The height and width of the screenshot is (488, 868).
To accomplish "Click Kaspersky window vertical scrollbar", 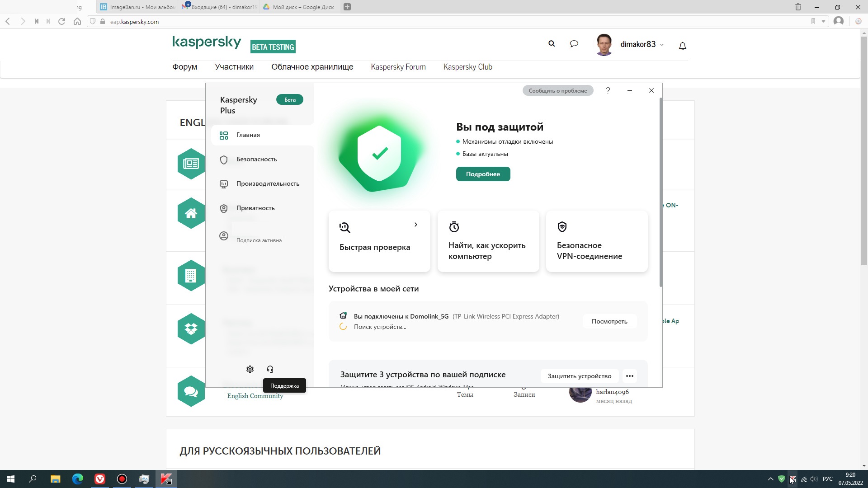I will [660, 192].
